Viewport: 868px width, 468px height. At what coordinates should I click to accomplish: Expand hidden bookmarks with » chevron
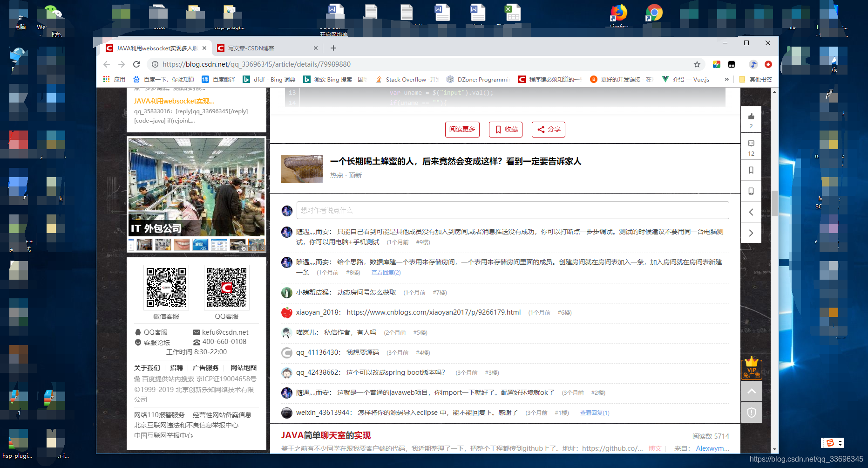[726, 79]
